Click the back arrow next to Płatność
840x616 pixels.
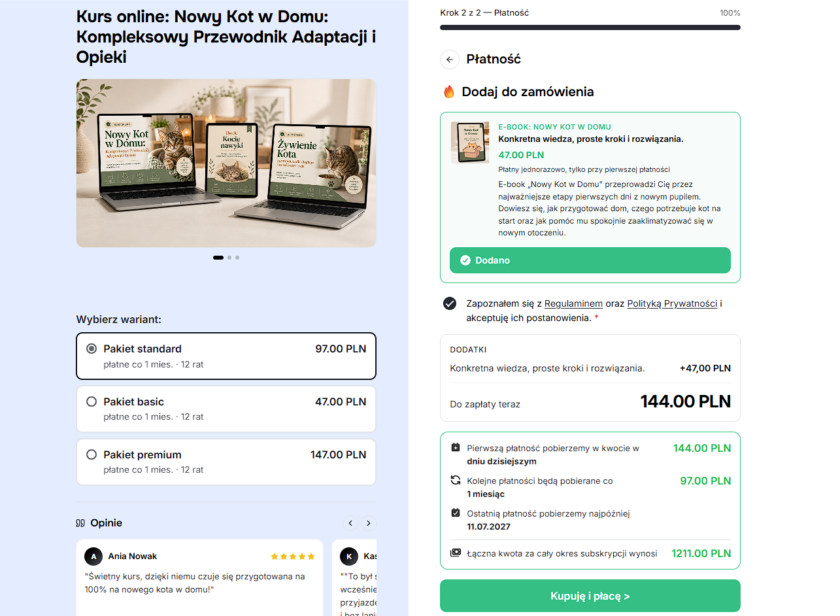pyautogui.click(x=450, y=60)
